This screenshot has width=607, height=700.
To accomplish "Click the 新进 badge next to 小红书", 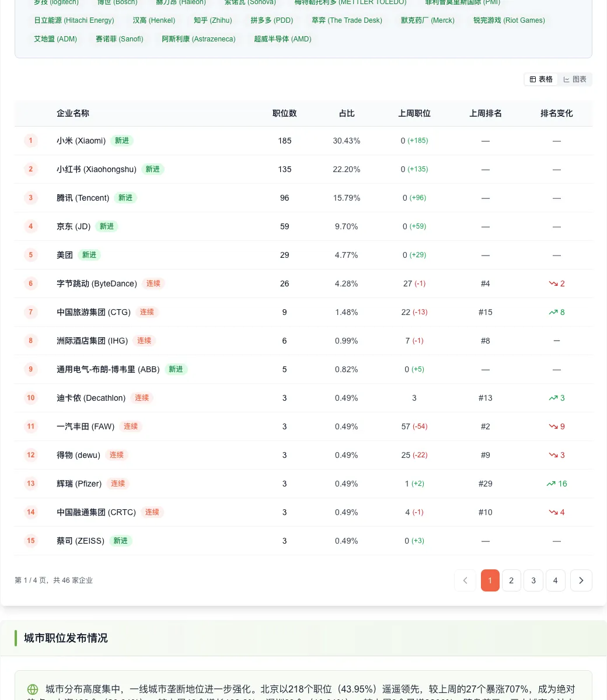I will [x=153, y=169].
